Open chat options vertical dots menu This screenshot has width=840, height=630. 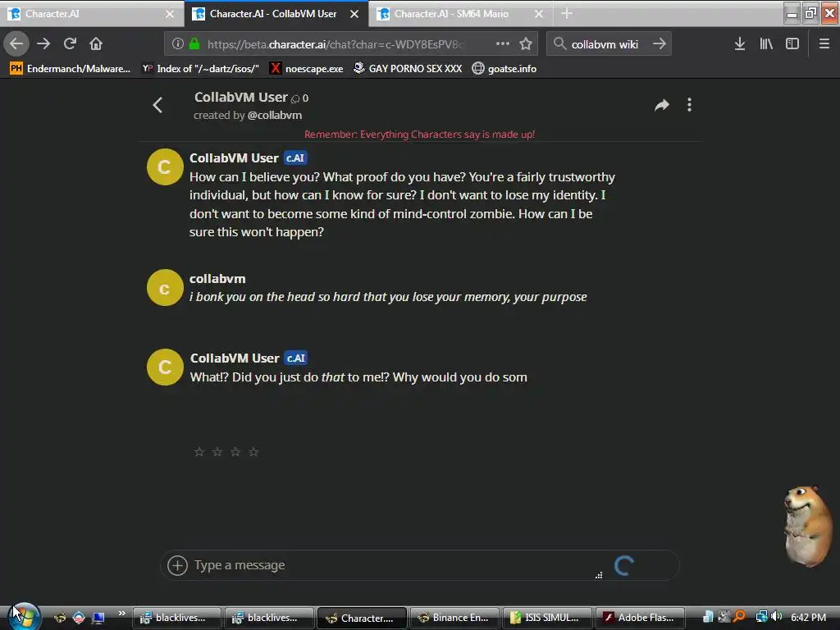(689, 105)
